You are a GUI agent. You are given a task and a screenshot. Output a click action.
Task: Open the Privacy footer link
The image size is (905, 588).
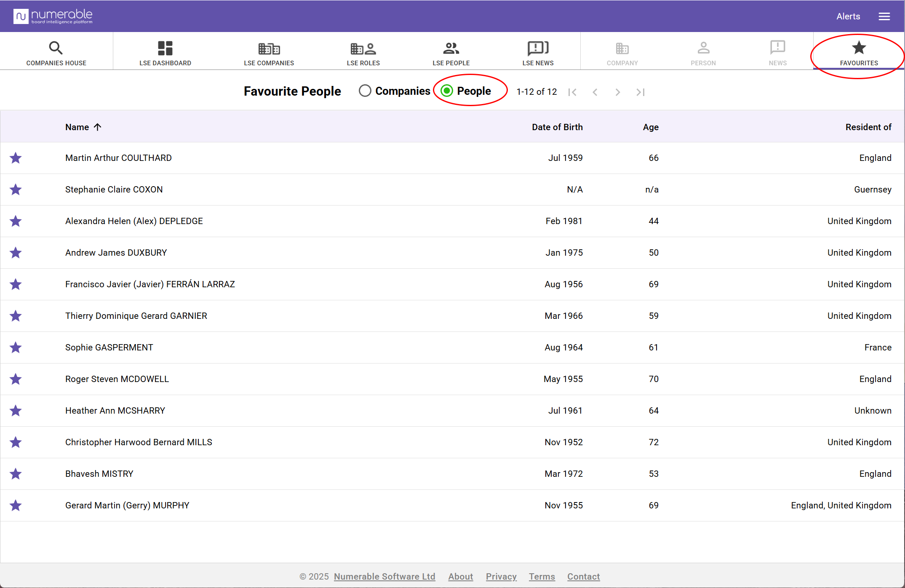pyautogui.click(x=501, y=576)
